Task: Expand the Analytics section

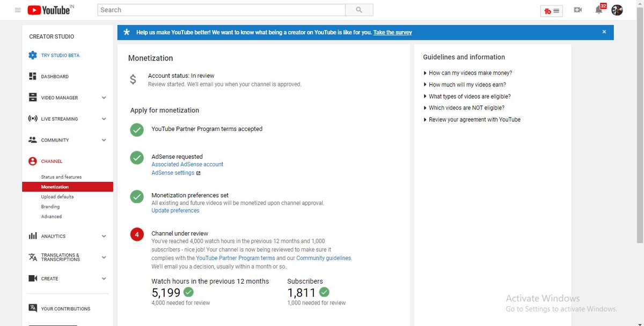Action: tap(104, 236)
